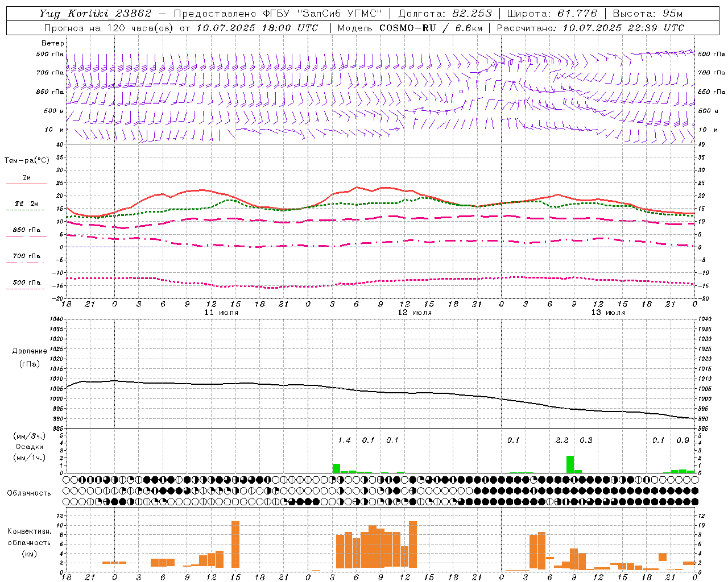Click the left-side 40 temperature axis tick
This screenshot has width=728, height=582.
60,144
